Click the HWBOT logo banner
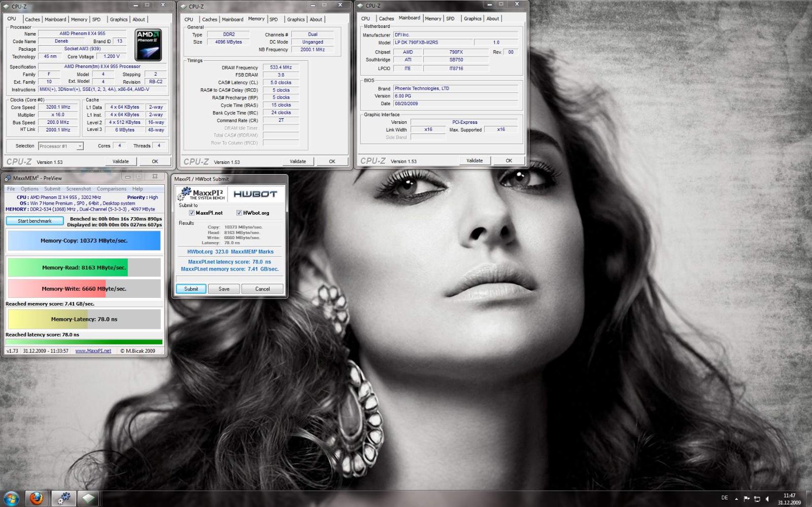 click(x=255, y=194)
